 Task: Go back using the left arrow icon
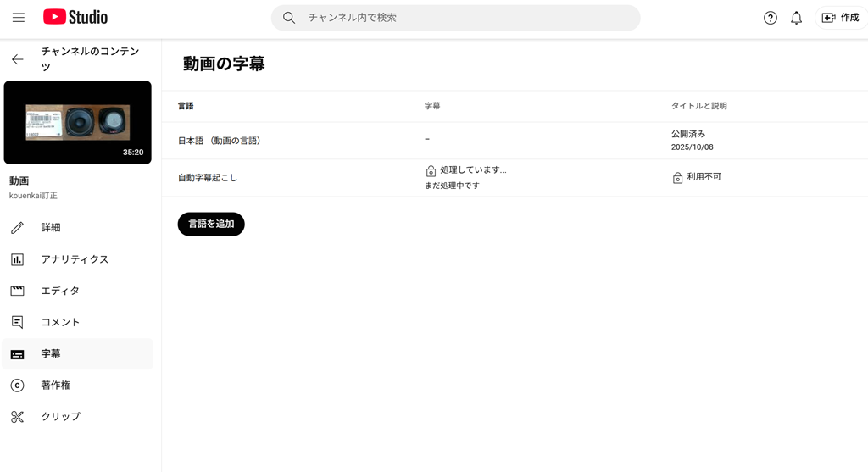18,59
